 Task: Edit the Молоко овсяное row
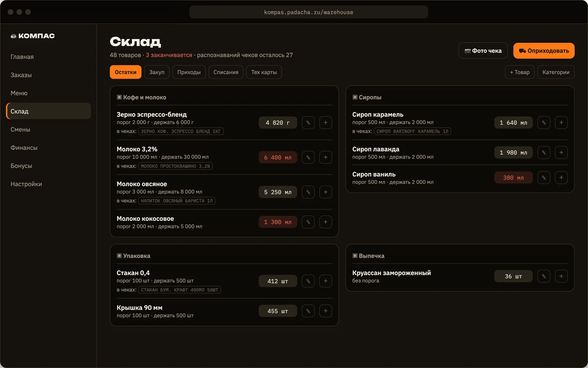coord(308,192)
